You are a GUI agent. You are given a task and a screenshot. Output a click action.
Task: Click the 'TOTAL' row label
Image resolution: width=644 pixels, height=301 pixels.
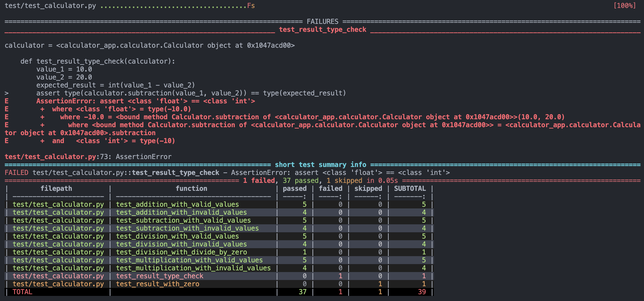[22, 292]
